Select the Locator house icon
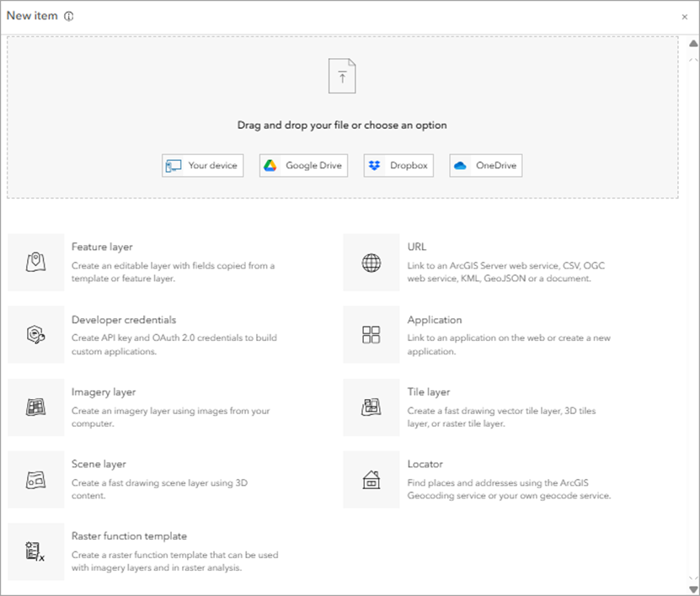Viewport: 700px width, 596px height. click(x=371, y=478)
